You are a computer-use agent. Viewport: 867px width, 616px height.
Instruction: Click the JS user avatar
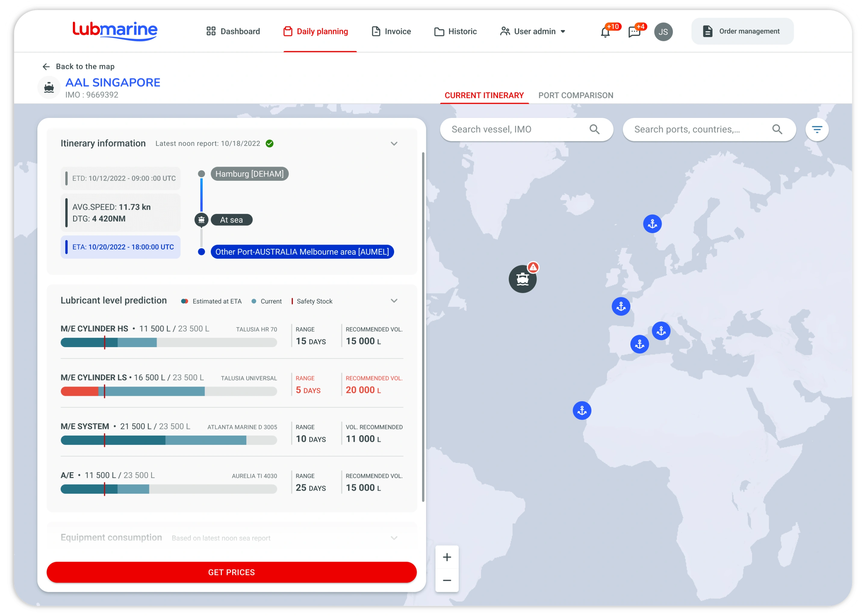coord(663,32)
